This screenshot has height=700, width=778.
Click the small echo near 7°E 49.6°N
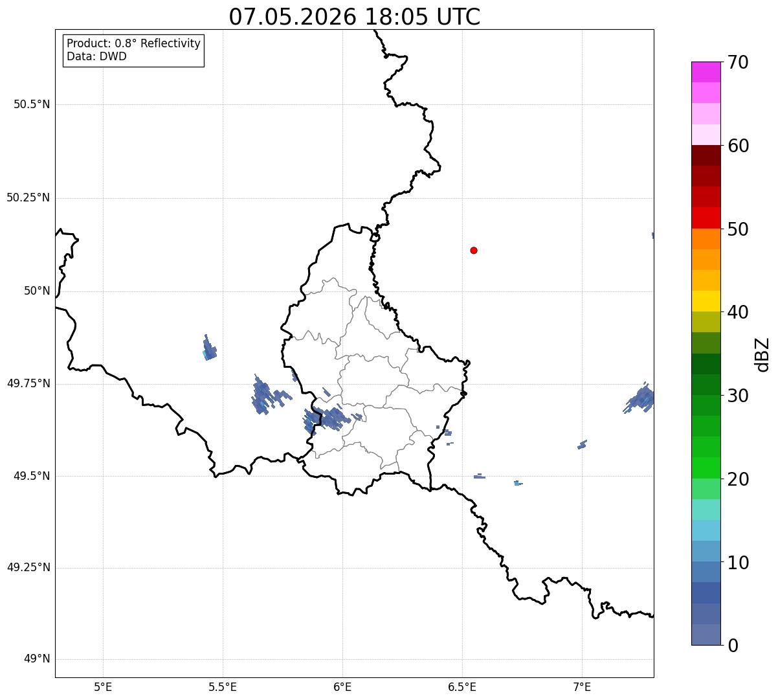[582, 444]
